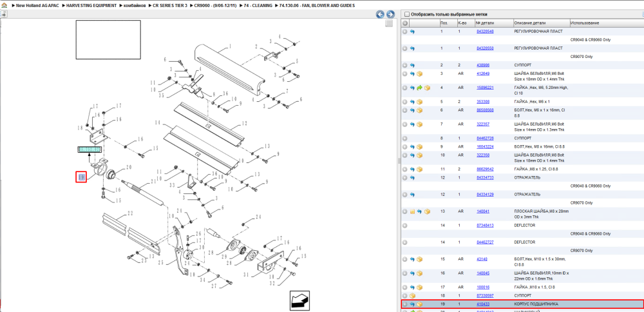The height and width of the screenshot is (312, 644).
Task: Select the 'КОРПУС ПОДШИПНИКА' row description
Action: pos(536,304)
